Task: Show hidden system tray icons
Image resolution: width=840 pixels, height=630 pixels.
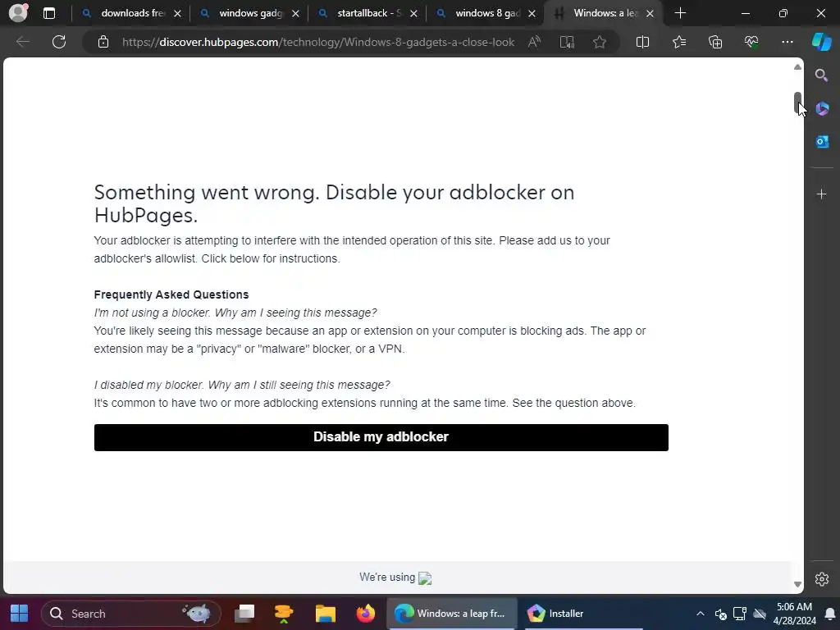Action: tap(701, 614)
